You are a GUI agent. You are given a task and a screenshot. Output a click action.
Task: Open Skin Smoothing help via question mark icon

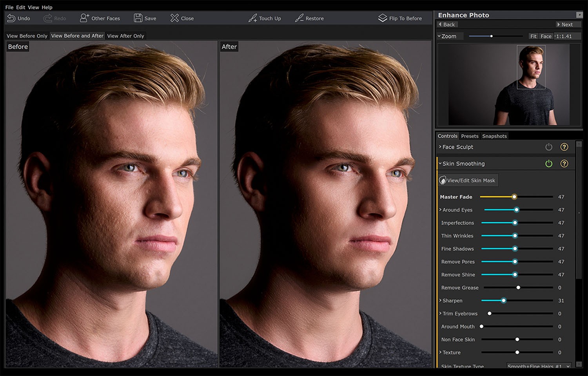pos(564,163)
